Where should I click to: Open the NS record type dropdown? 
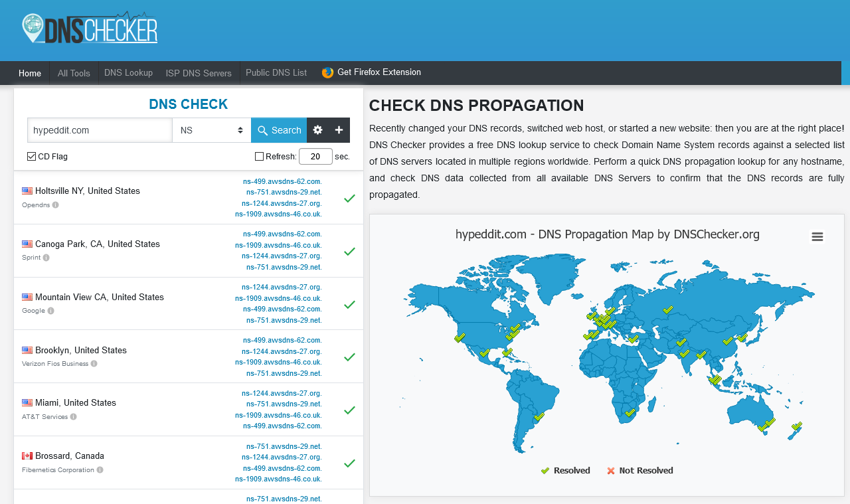point(212,130)
